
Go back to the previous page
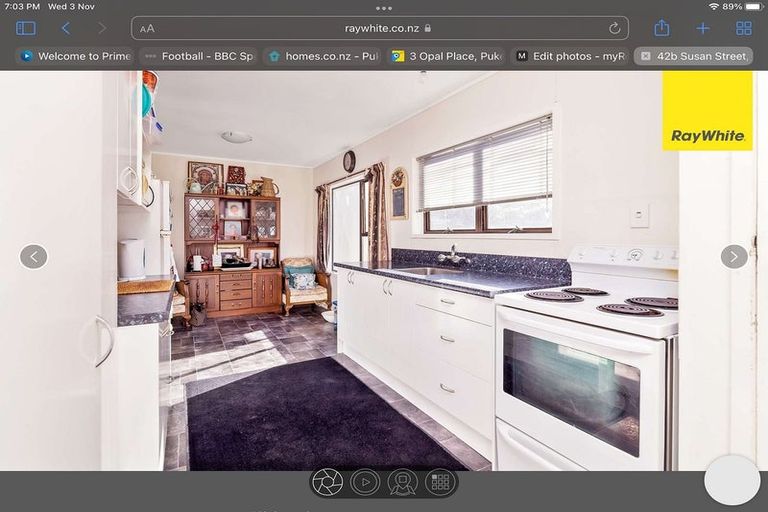click(x=66, y=28)
